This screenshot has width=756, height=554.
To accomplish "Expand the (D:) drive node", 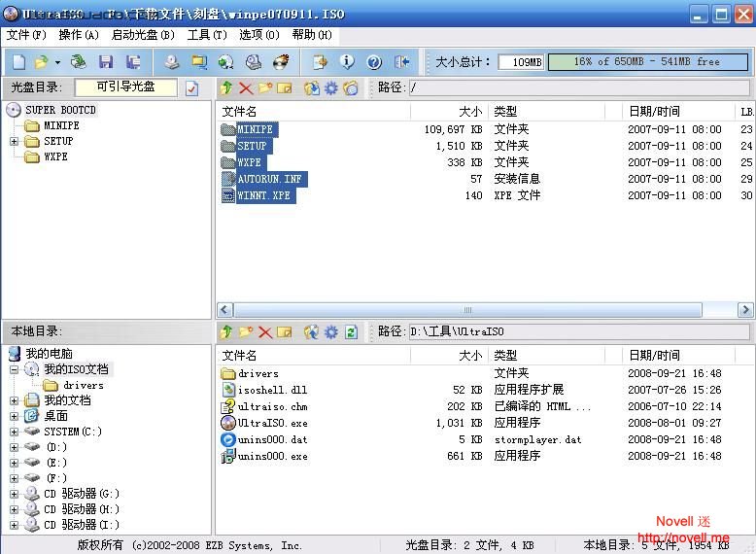I will tap(14, 447).
